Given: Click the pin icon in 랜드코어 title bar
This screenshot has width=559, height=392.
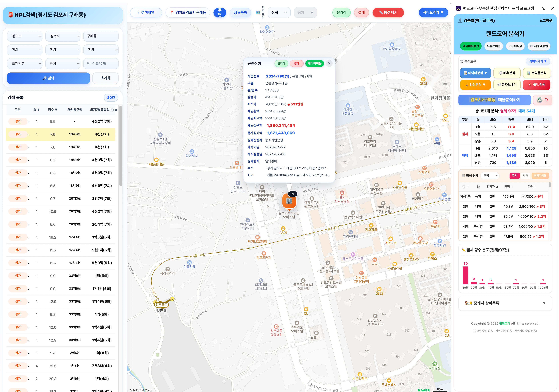Looking at the screenshot, I should click(543, 8).
